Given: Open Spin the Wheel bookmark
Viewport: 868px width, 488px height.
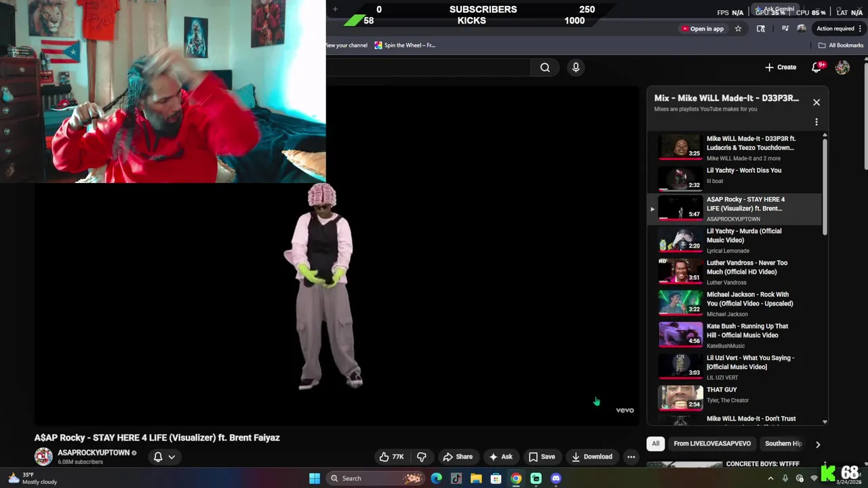Looking at the screenshot, I should [x=405, y=45].
